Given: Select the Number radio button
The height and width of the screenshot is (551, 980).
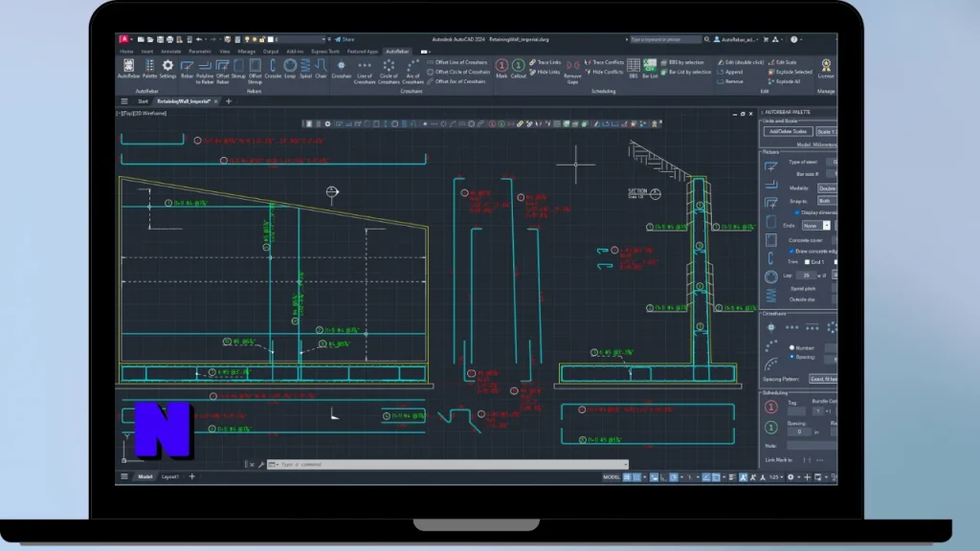Looking at the screenshot, I should coord(791,347).
